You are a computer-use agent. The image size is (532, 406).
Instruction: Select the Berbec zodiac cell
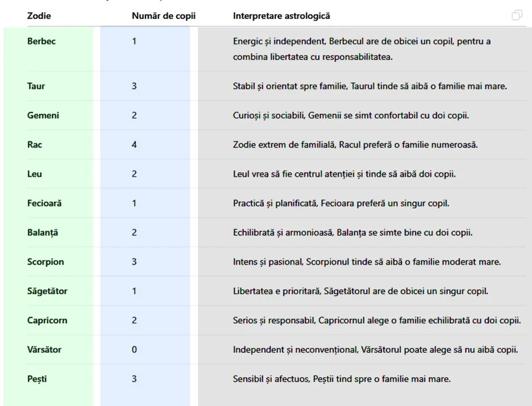coord(41,41)
